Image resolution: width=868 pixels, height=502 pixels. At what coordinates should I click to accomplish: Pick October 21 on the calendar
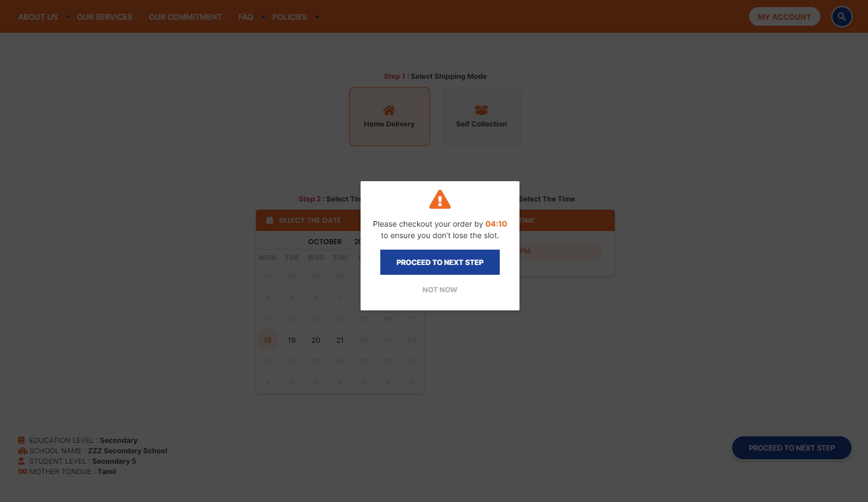(x=340, y=340)
